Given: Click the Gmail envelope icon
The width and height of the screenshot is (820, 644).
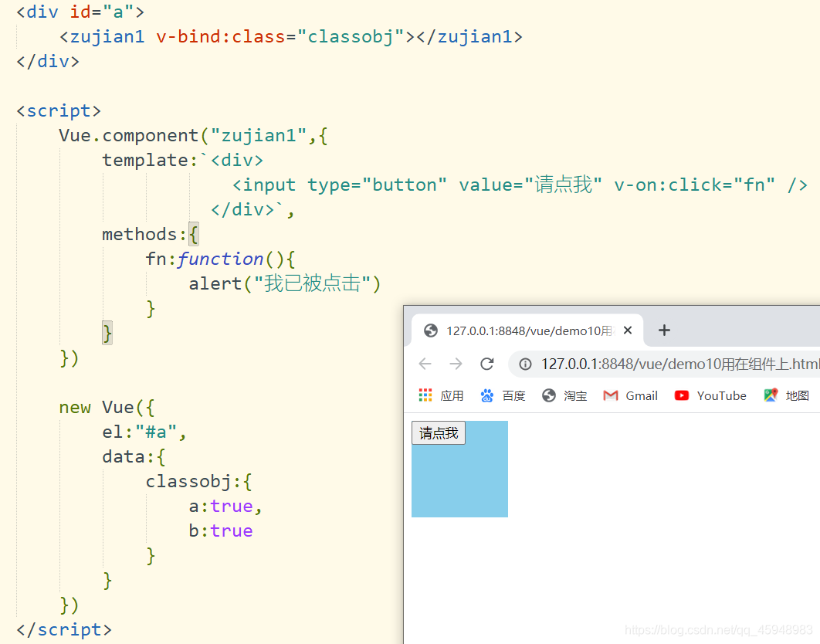Looking at the screenshot, I should (x=610, y=395).
